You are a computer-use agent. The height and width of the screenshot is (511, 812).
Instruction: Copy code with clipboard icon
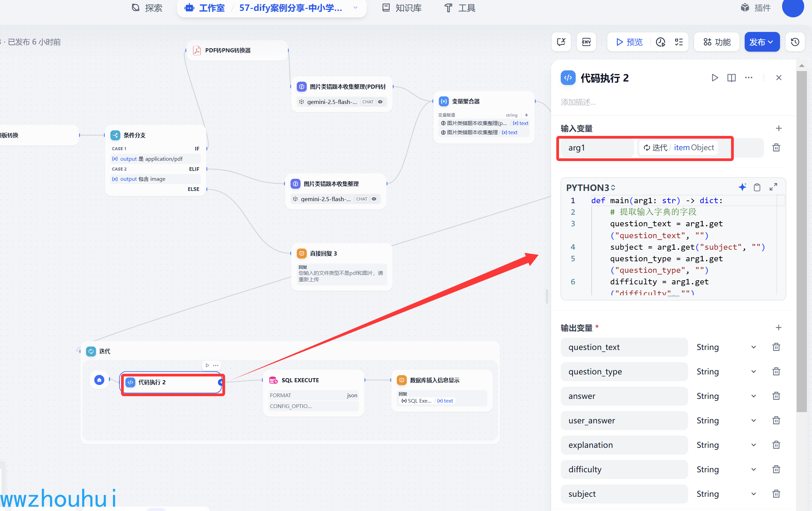point(757,187)
